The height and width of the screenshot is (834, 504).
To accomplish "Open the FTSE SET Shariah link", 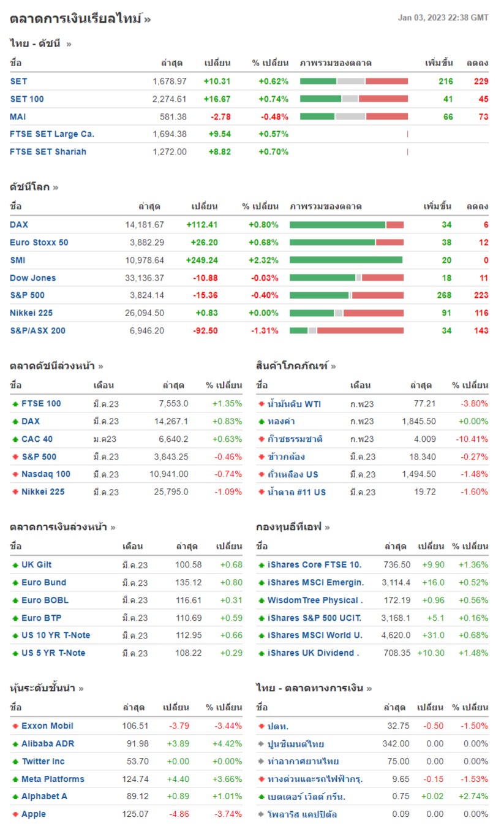I will coord(48,151).
